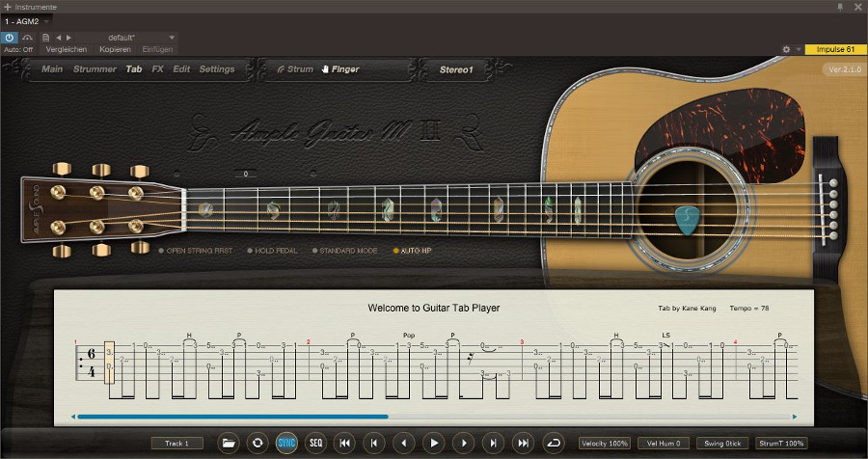The image size is (868, 459).
Task: Load the previous preset
Action: tap(58, 38)
